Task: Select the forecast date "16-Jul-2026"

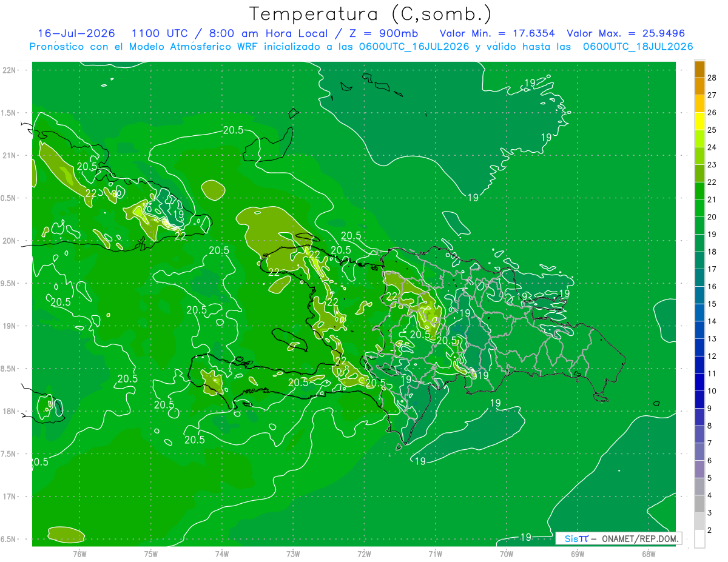Action: 76,33
